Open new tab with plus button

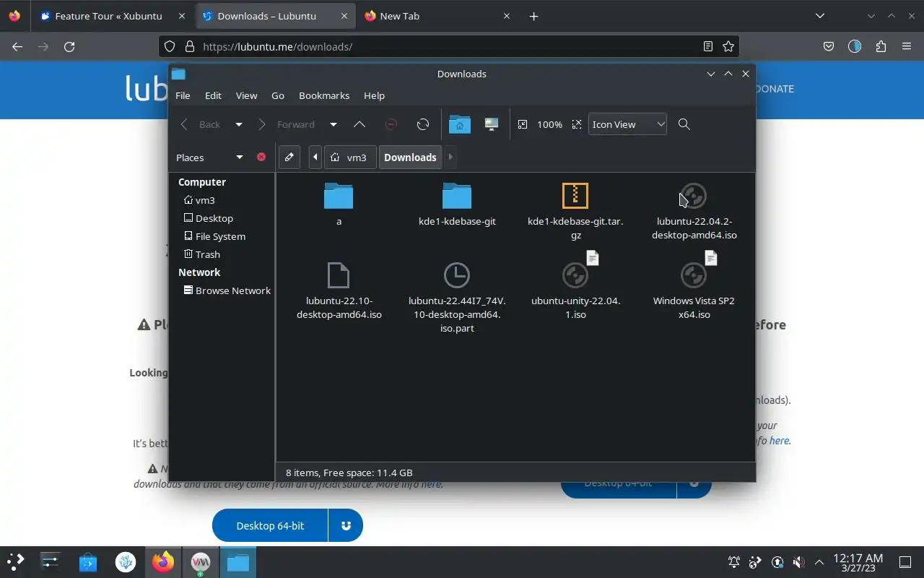533,16
